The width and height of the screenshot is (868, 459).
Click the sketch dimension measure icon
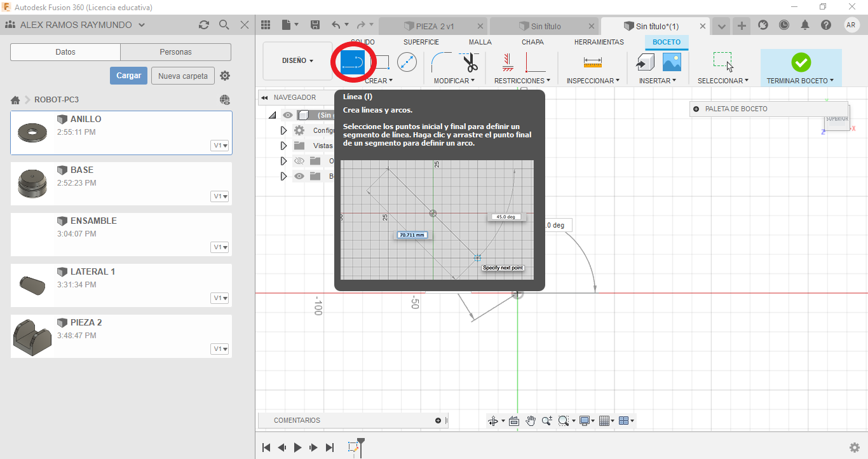point(592,62)
